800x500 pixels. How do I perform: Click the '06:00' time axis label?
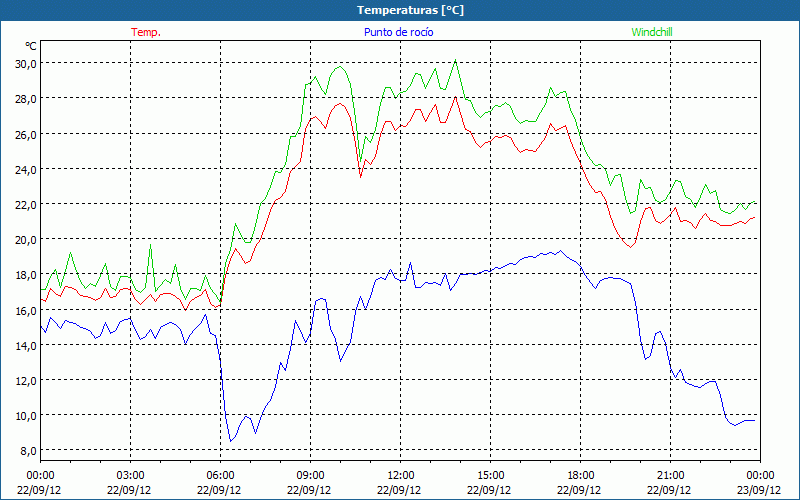pos(220,476)
